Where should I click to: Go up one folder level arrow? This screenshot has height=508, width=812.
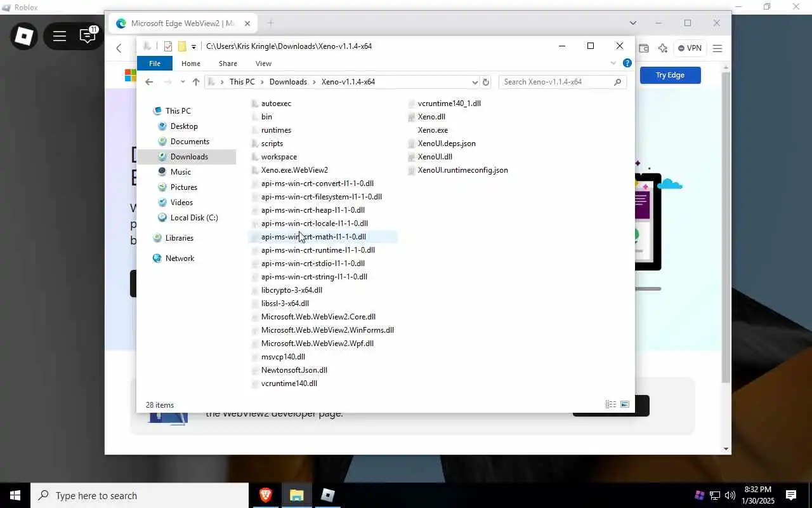[x=196, y=82]
